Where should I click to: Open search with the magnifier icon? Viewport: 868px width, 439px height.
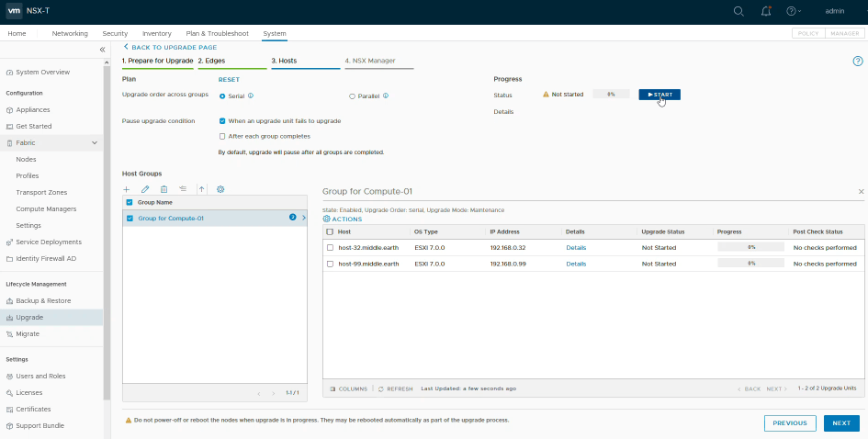click(738, 11)
